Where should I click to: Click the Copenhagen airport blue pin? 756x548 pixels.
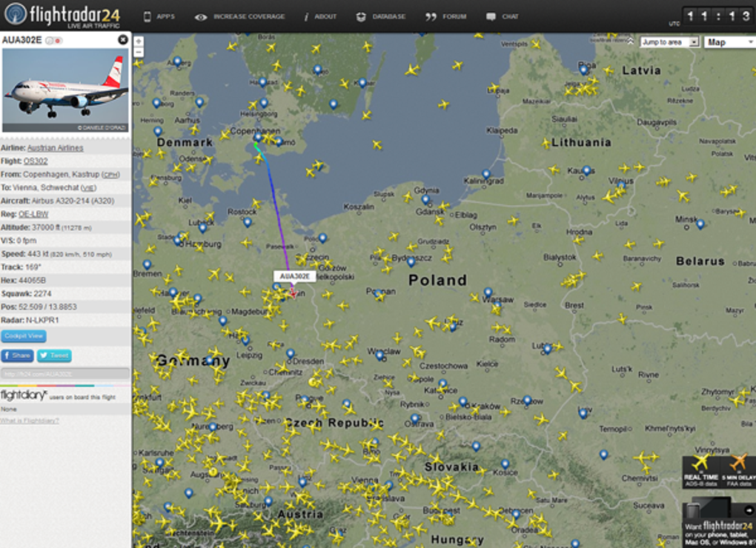(258, 138)
